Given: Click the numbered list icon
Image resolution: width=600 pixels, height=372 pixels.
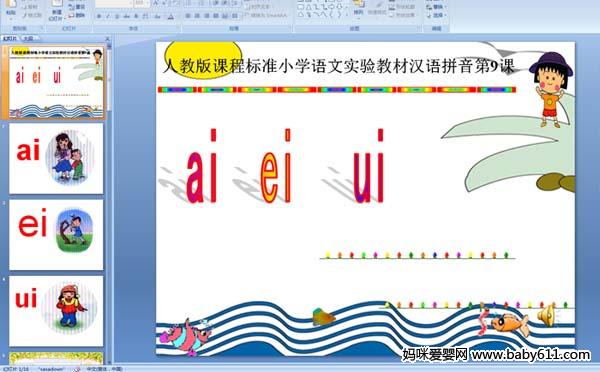Looking at the screenshot, I should point(201,3).
